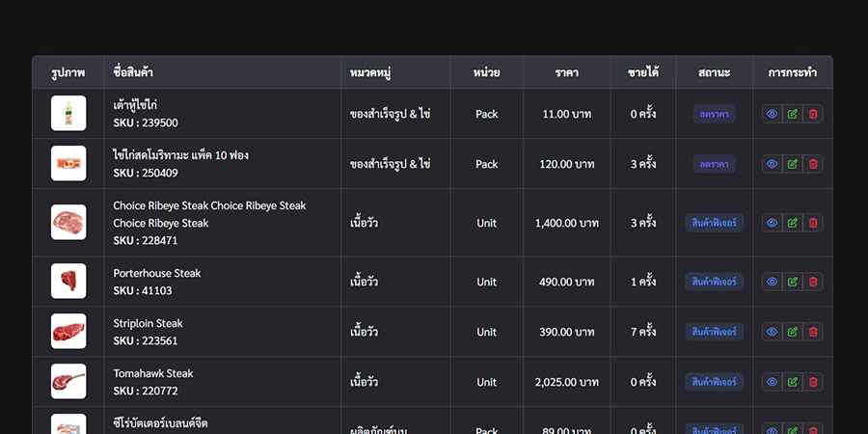
Task: Open edit for SKU 250409 eggs
Action: click(x=793, y=164)
